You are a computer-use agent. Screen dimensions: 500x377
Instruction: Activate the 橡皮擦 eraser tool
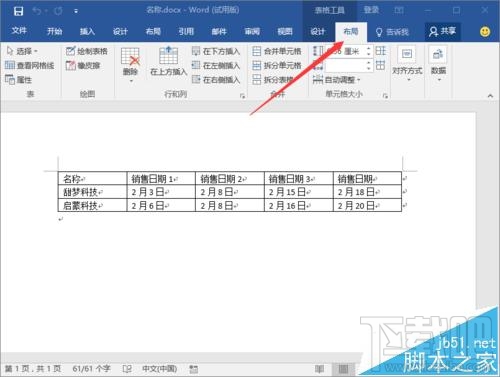[x=83, y=65]
